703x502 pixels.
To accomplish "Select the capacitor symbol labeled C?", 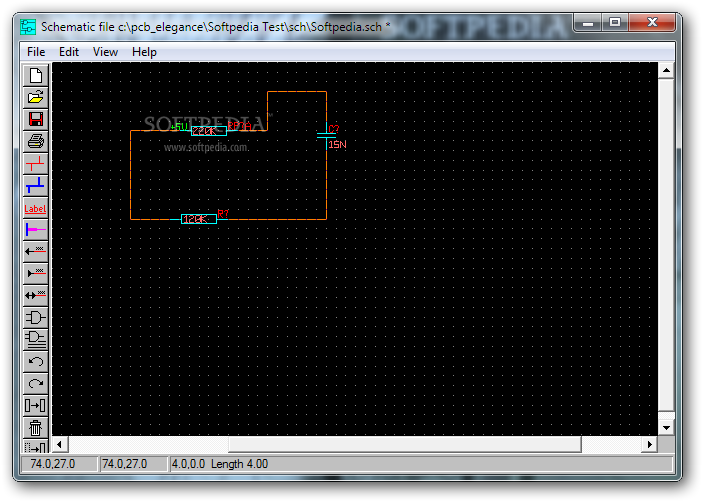I will [326, 135].
